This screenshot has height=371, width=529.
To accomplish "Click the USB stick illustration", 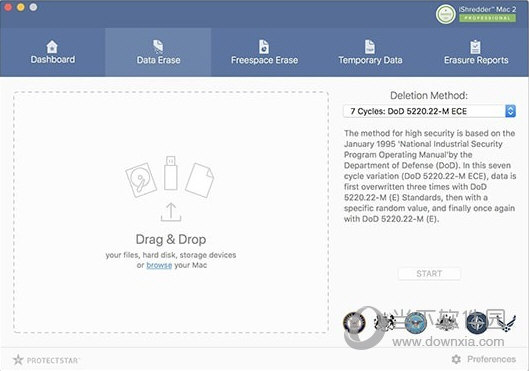I will [171, 173].
